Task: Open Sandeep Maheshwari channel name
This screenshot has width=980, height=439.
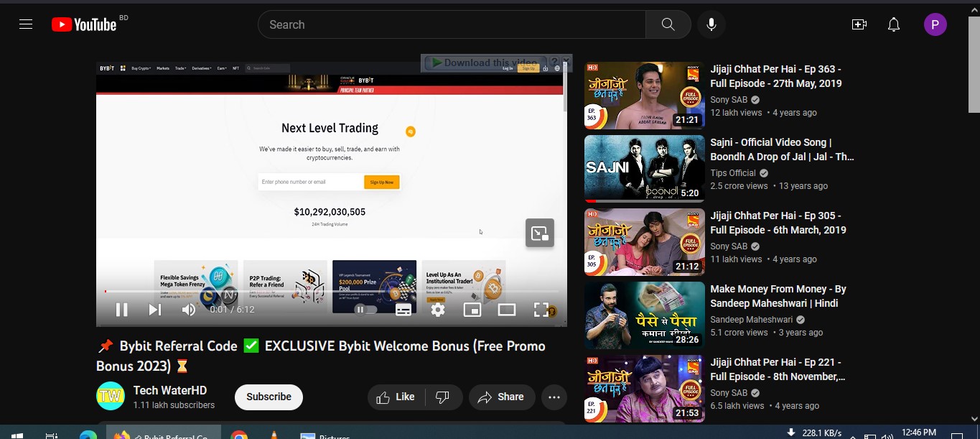Action: (752, 320)
